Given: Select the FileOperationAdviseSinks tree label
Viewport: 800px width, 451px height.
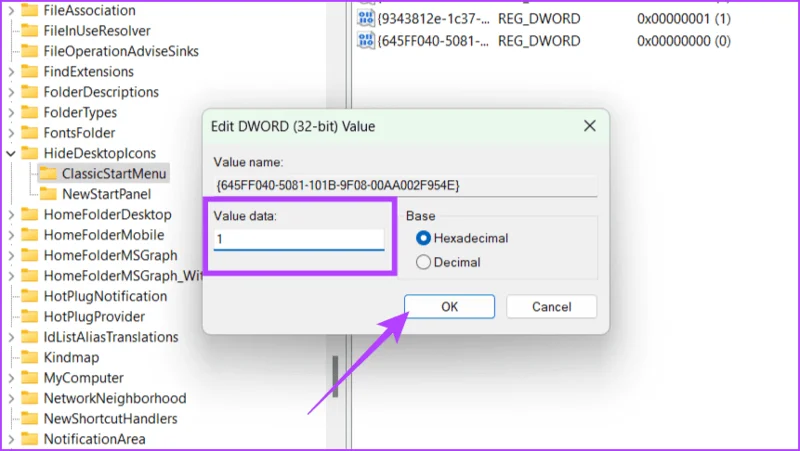Looking at the screenshot, I should pos(121,51).
